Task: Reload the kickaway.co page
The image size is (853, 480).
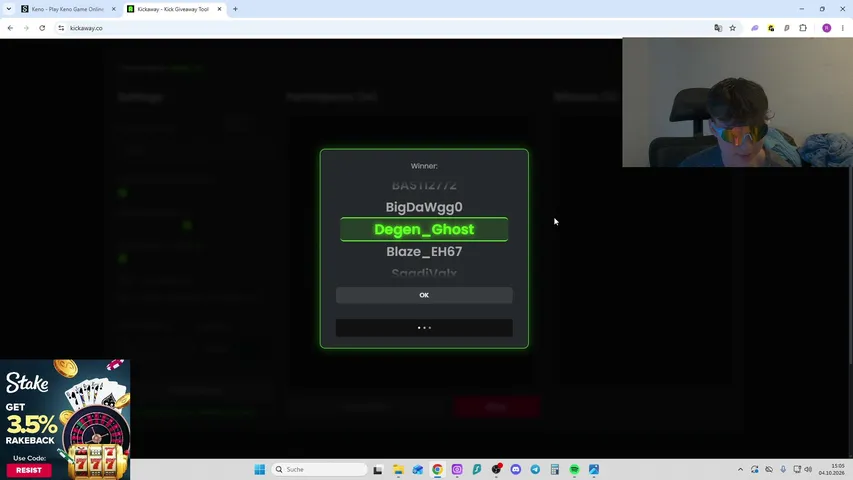Action: pos(42,28)
